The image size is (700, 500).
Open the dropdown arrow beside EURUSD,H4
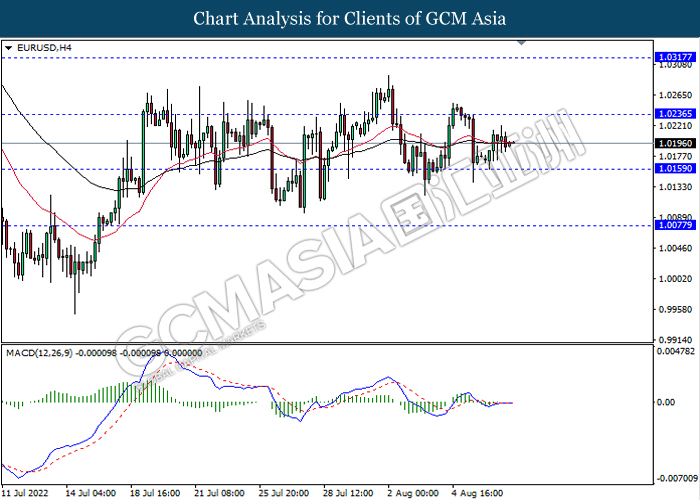point(8,48)
